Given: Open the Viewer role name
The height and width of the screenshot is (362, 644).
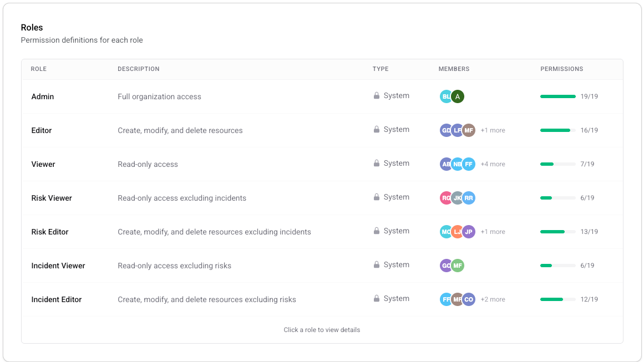Looking at the screenshot, I should [x=43, y=164].
